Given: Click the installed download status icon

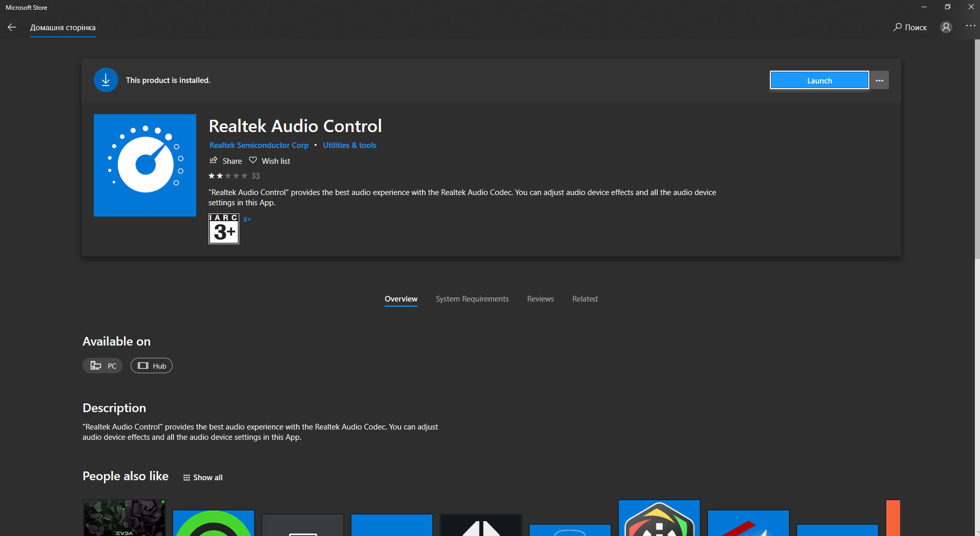Looking at the screenshot, I should click(x=106, y=80).
